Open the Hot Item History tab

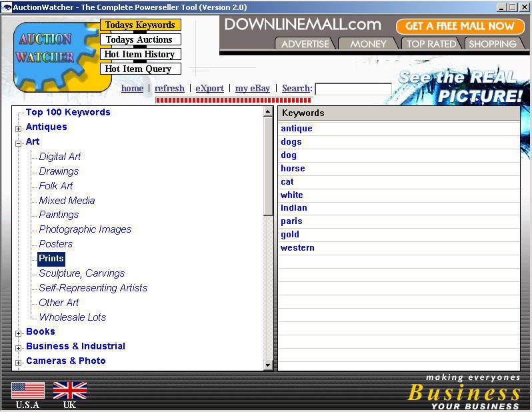click(x=140, y=54)
